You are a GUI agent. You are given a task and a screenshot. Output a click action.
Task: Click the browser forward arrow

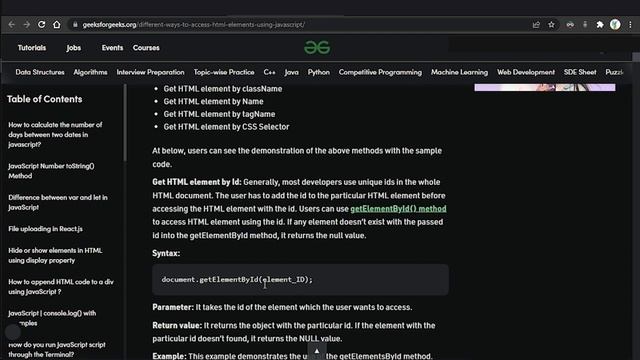(x=27, y=25)
